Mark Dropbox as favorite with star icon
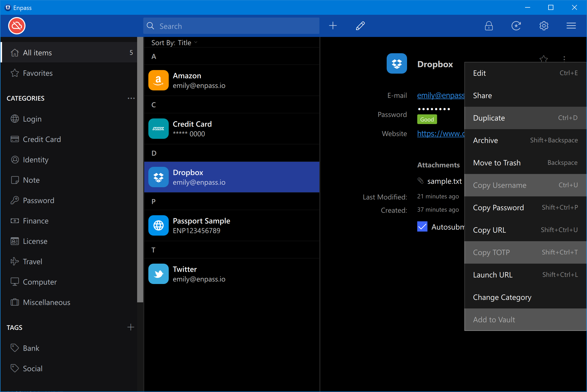This screenshot has width=587, height=392. point(544,59)
